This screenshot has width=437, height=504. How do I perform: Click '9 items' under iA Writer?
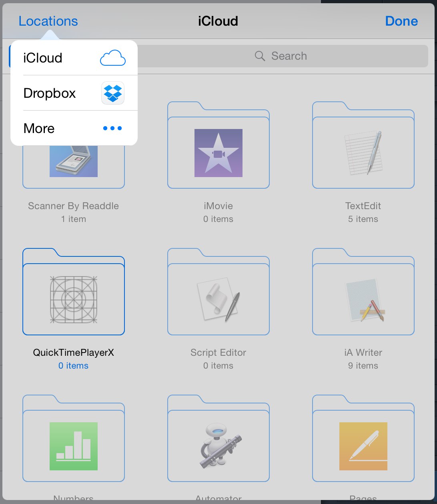[x=363, y=366]
